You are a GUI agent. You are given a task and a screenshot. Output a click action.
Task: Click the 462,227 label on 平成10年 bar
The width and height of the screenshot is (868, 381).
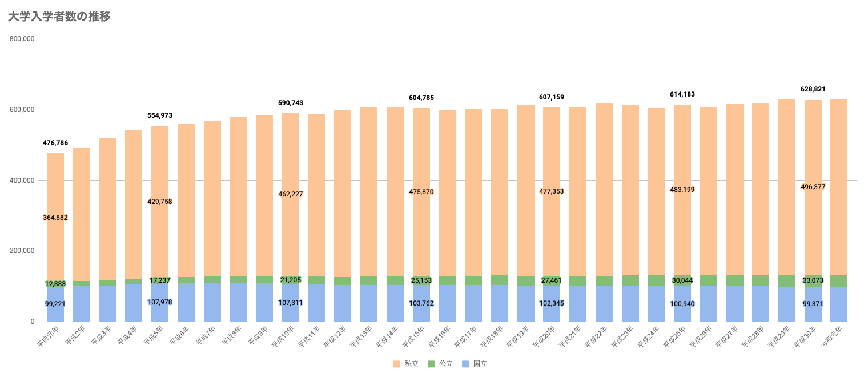(x=291, y=194)
